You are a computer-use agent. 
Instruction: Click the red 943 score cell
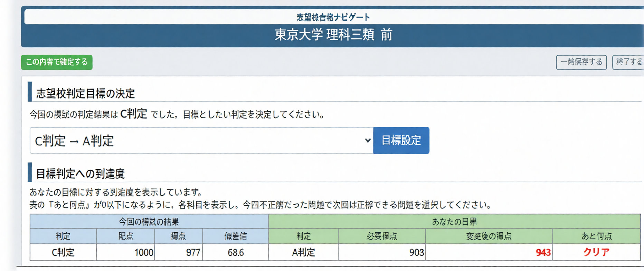click(489, 252)
